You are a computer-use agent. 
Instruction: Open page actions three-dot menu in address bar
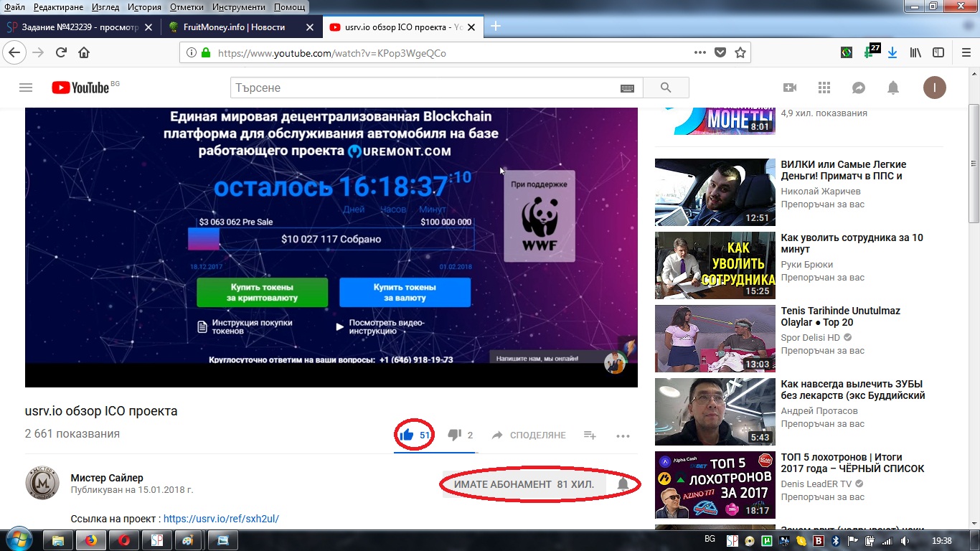700,52
